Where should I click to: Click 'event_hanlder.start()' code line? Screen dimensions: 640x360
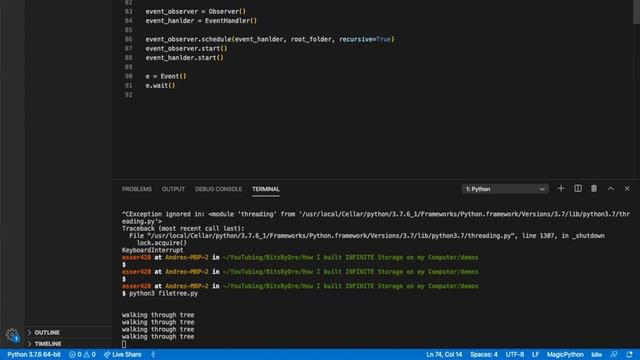coord(184,58)
